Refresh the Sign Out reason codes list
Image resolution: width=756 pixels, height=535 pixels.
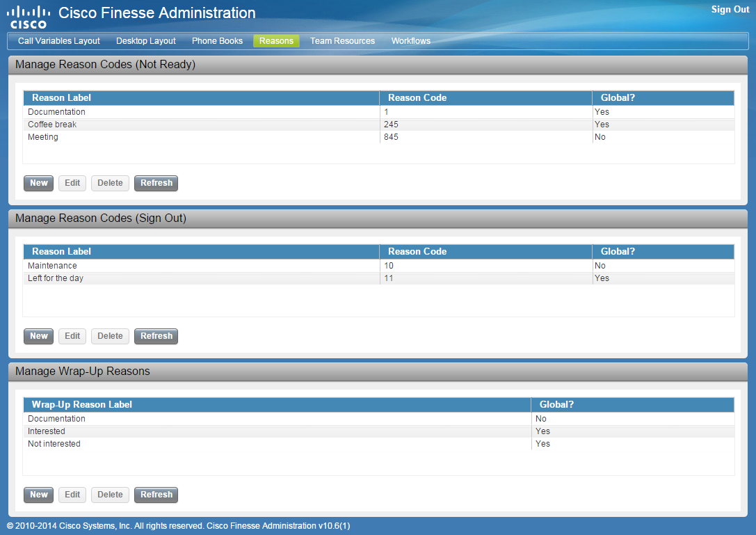click(156, 336)
